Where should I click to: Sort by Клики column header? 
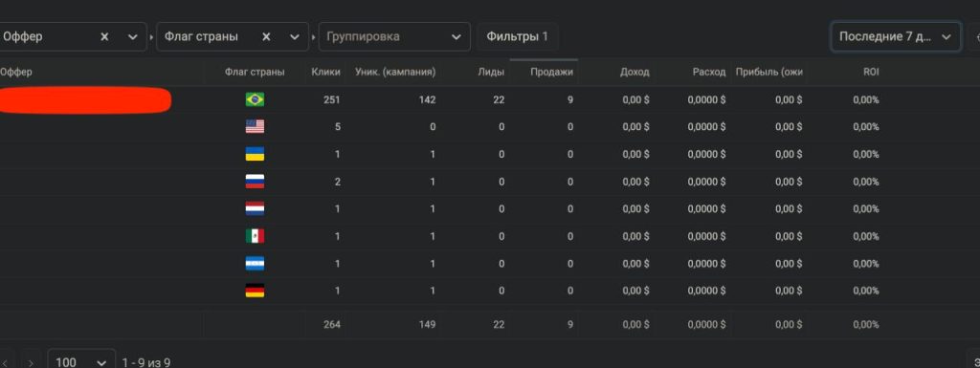[x=325, y=73]
